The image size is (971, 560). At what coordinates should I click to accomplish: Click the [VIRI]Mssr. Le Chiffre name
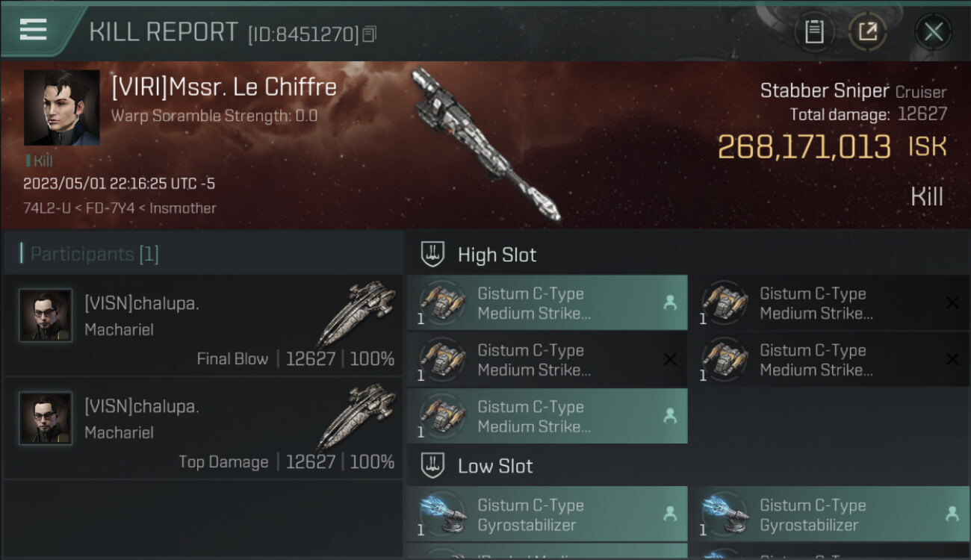[224, 87]
